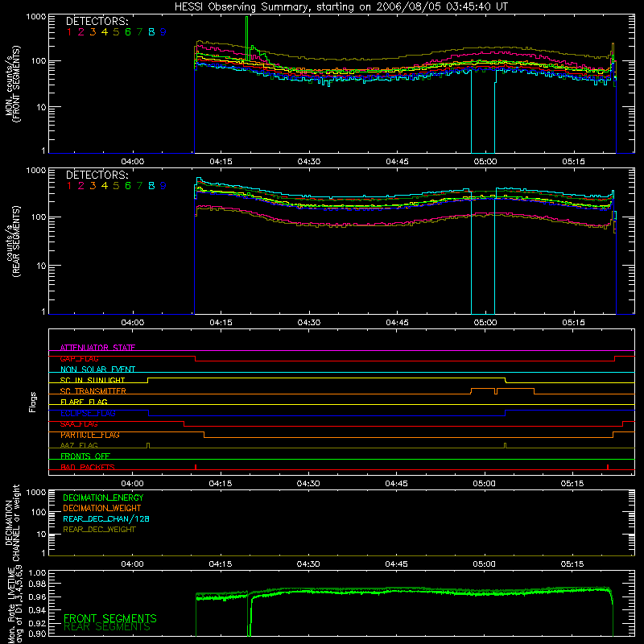Screen dimensions: 644x644
Task: Select red detector 1 in front segments legend
Action: (69, 32)
